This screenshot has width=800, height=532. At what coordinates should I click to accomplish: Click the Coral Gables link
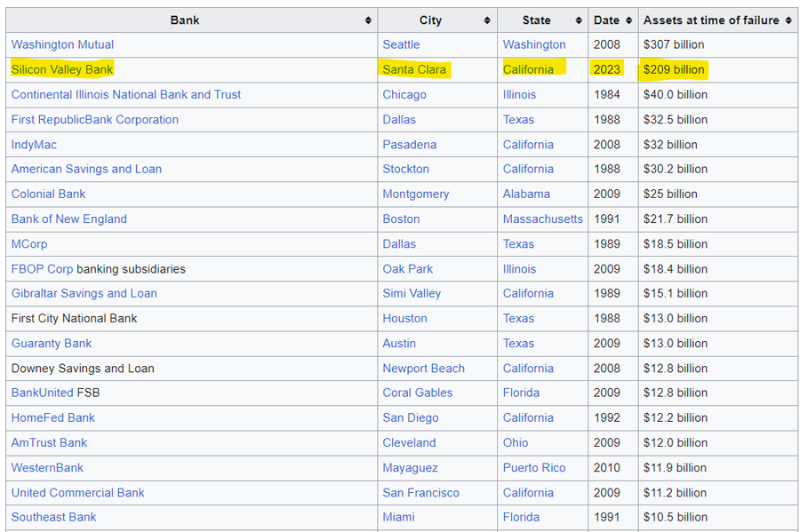418,393
